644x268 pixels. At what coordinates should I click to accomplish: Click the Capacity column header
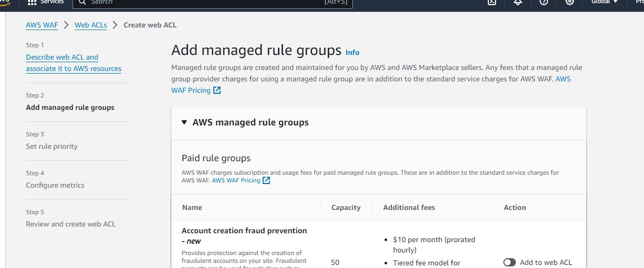(x=346, y=207)
